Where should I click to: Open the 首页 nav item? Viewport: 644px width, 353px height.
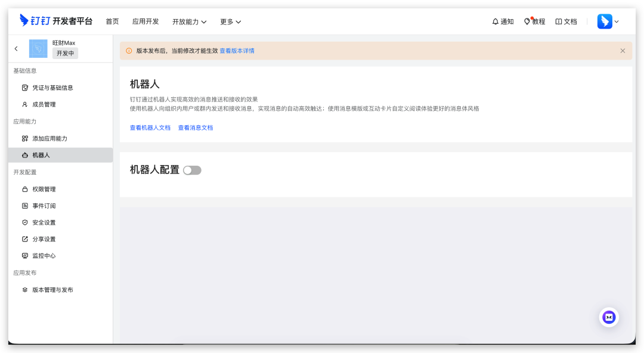[x=112, y=21]
